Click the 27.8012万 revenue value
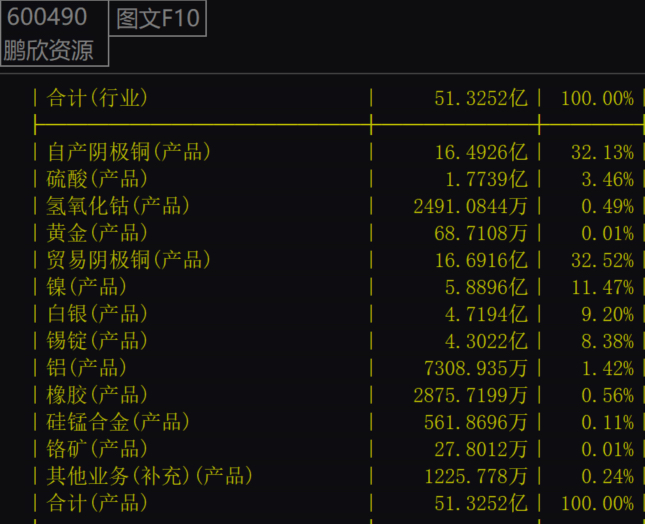Screen dimensions: 645x524 [480, 450]
